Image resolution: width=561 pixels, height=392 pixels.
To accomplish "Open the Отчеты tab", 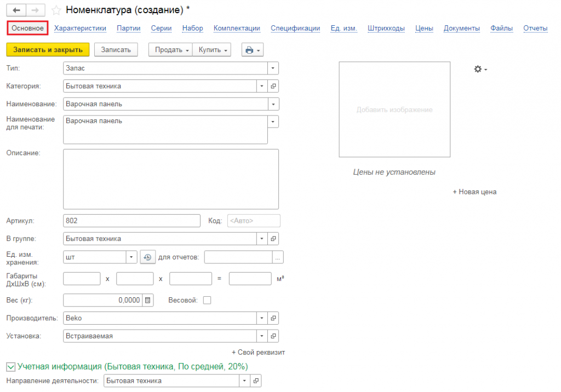I will click(535, 28).
